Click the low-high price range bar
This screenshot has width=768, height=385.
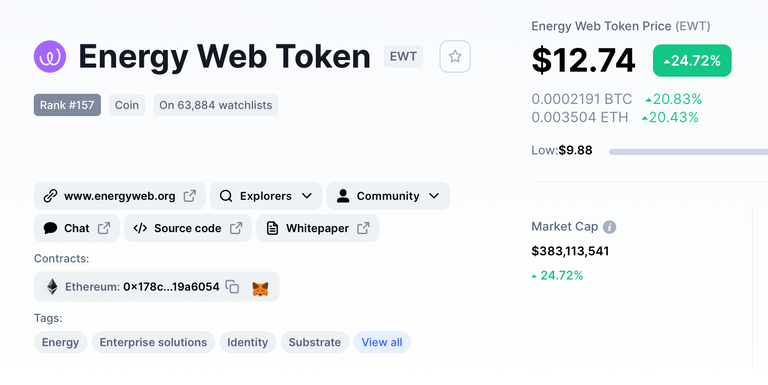688,152
